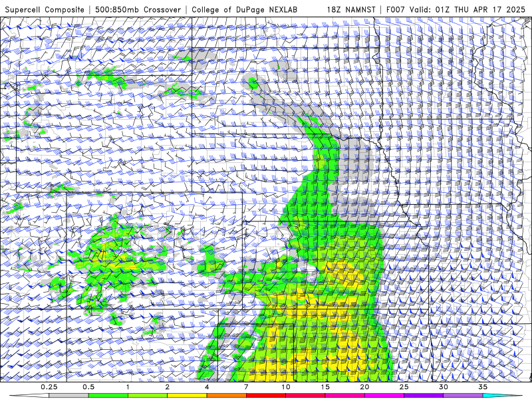
Task: Click the legend value '1'
Action: tap(128, 387)
